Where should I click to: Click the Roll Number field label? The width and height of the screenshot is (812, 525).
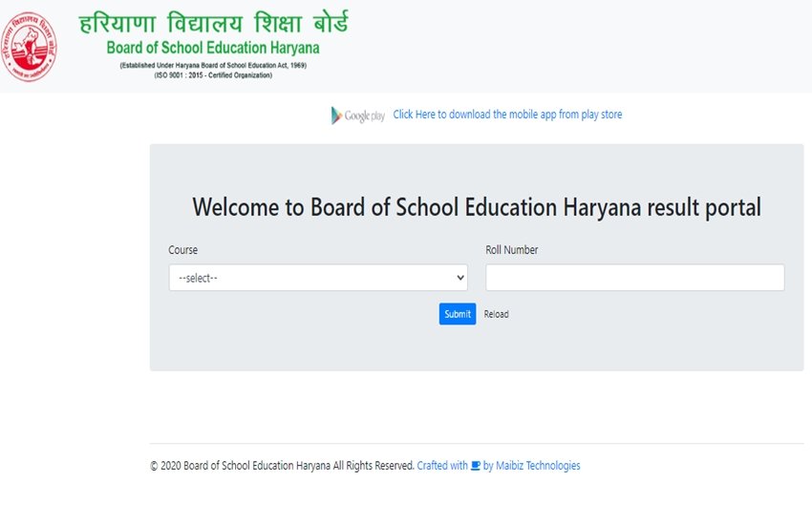[x=512, y=250]
